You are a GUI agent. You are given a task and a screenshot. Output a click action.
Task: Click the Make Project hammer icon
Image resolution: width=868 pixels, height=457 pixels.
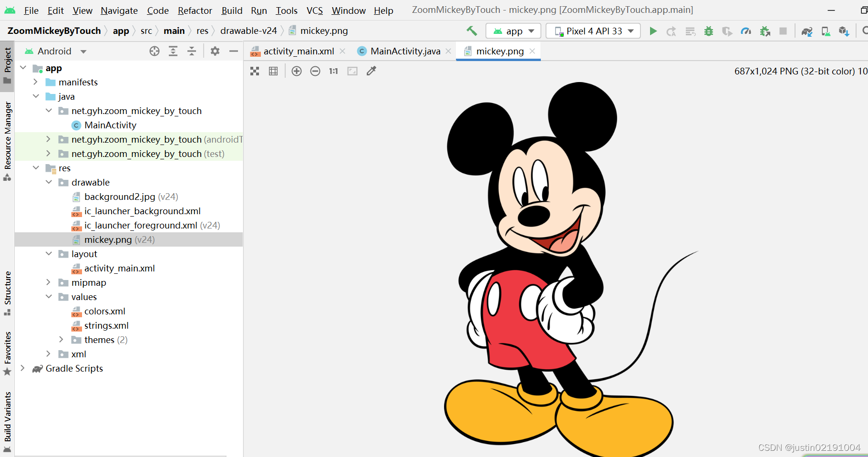pyautogui.click(x=472, y=31)
